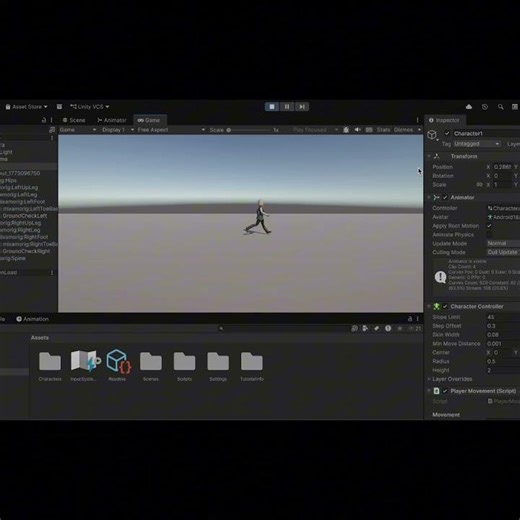The height and width of the screenshot is (520, 520).
Task: Open Game view panel options menu
Action: click(x=417, y=120)
